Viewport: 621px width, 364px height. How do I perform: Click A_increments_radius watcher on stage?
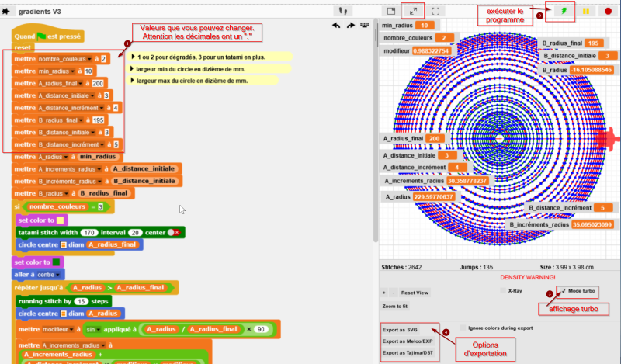[436, 181]
